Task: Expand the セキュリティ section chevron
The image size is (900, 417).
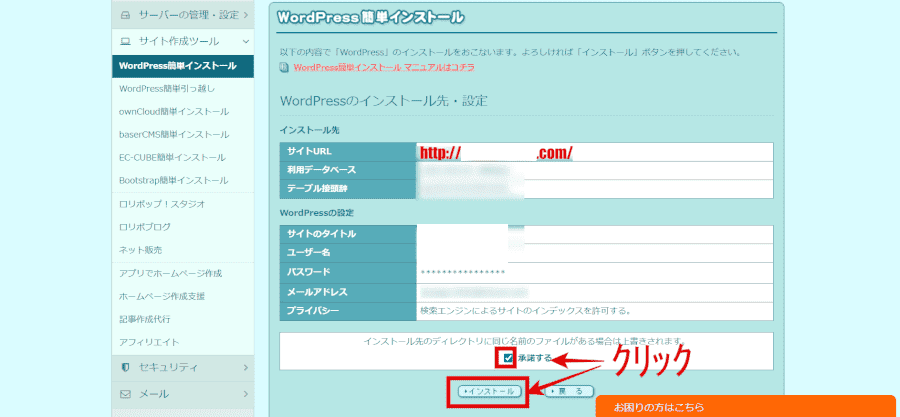Action: 246,367
